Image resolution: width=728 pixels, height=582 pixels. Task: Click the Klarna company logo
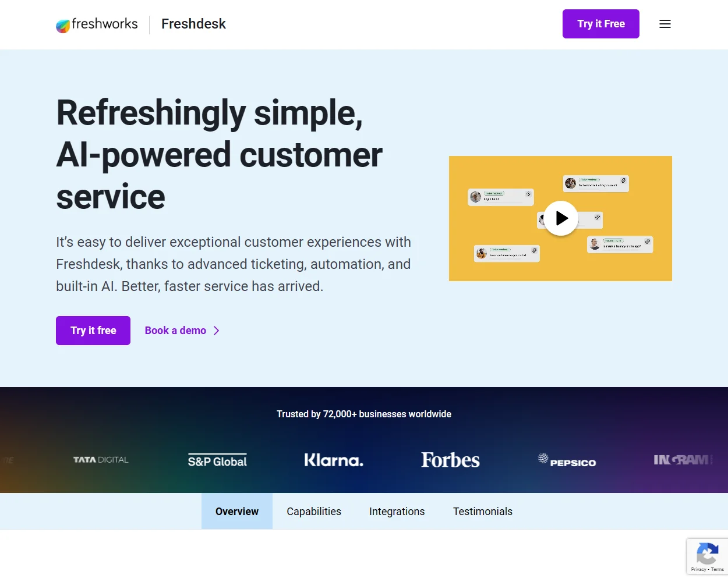tap(334, 459)
